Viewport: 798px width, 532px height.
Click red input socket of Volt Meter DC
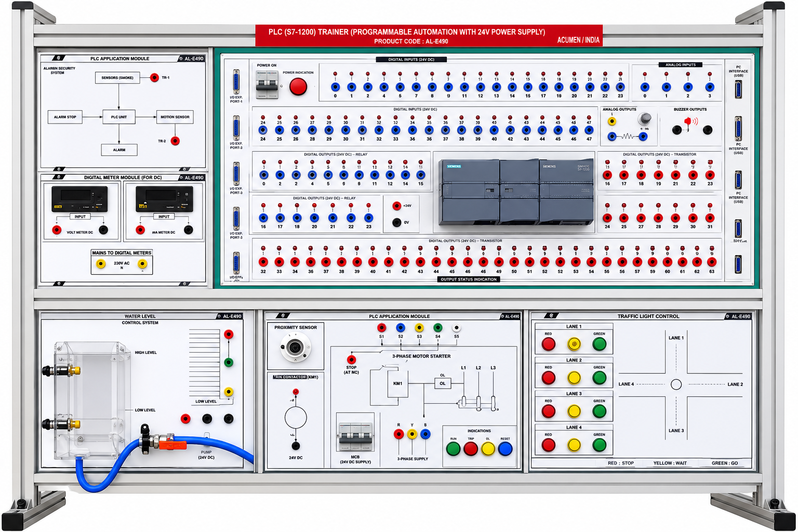[x=57, y=230]
